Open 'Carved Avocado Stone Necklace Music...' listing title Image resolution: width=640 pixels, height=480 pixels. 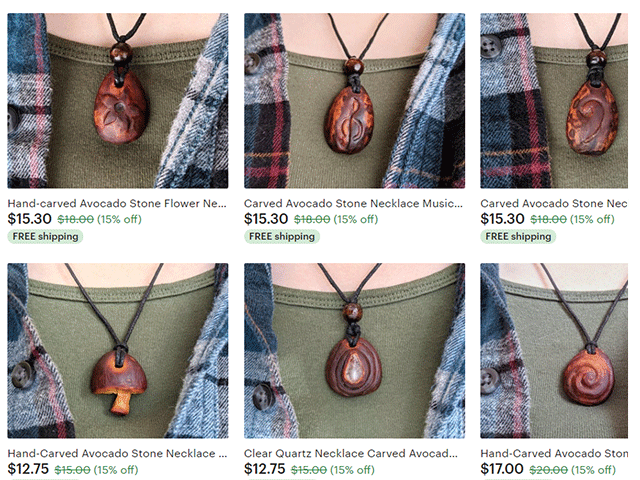tap(353, 203)
